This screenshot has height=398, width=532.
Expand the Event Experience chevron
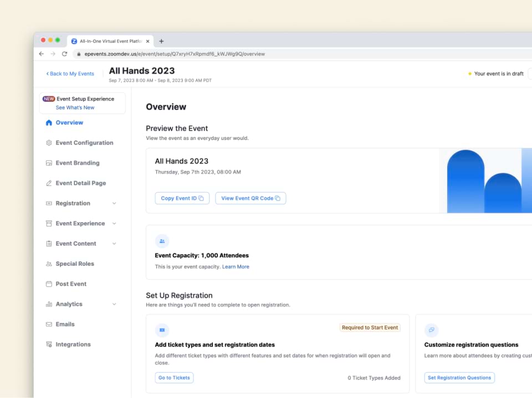pos(114,224)
